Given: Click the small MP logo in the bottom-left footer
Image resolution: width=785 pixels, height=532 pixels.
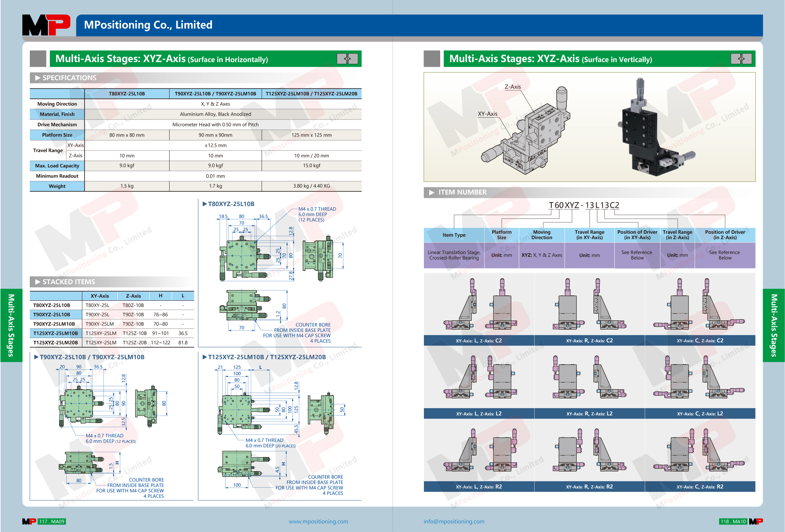Looking at the screenshot, I should pyautogui.click(x=29, y=521).
